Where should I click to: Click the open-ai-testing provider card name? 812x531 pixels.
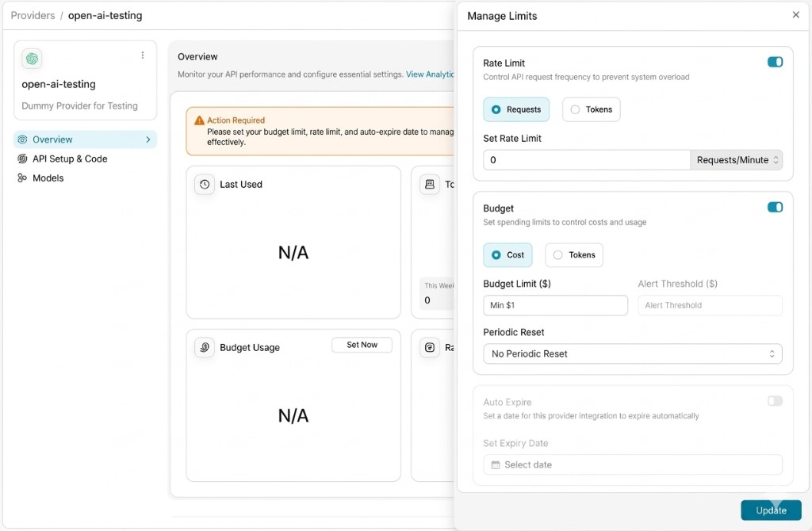click(x=59, y=84)
